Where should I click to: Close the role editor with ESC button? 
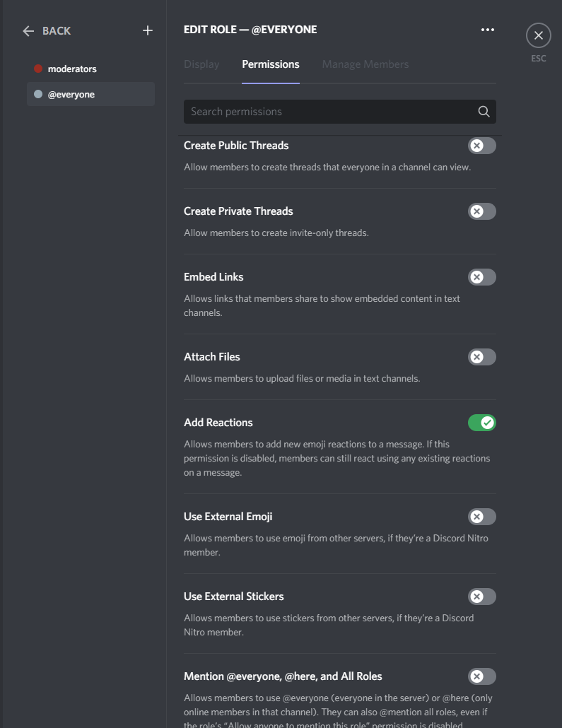point(538,35)
